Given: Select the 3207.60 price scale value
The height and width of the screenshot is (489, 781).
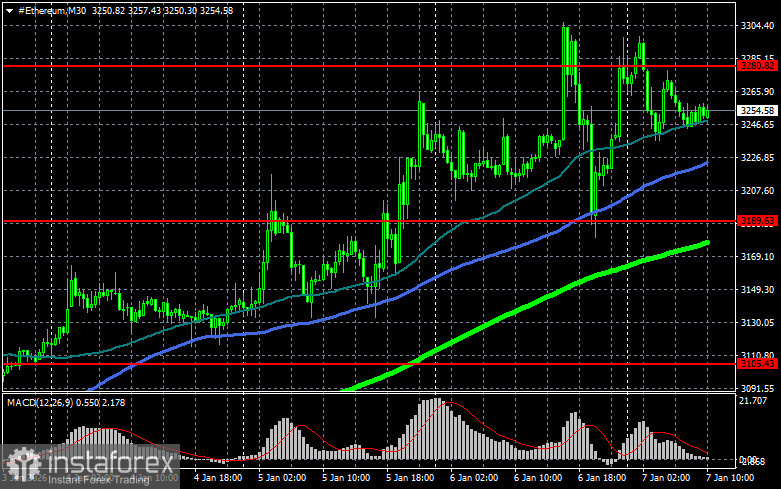Looking at the screenshot, I should tap(757, 190).
